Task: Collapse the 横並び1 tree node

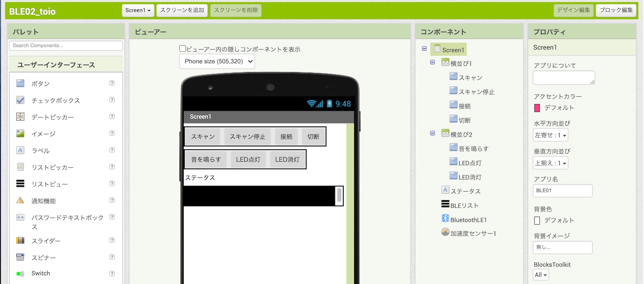Action: tap(432, 62)
